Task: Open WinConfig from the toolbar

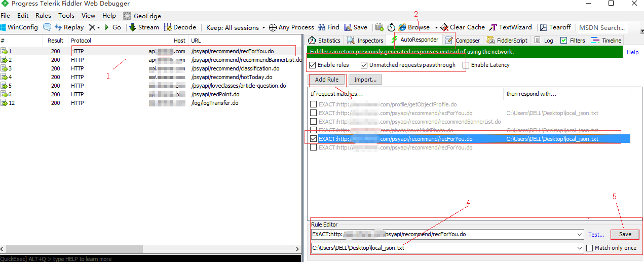Action: [x=19, y=27]
